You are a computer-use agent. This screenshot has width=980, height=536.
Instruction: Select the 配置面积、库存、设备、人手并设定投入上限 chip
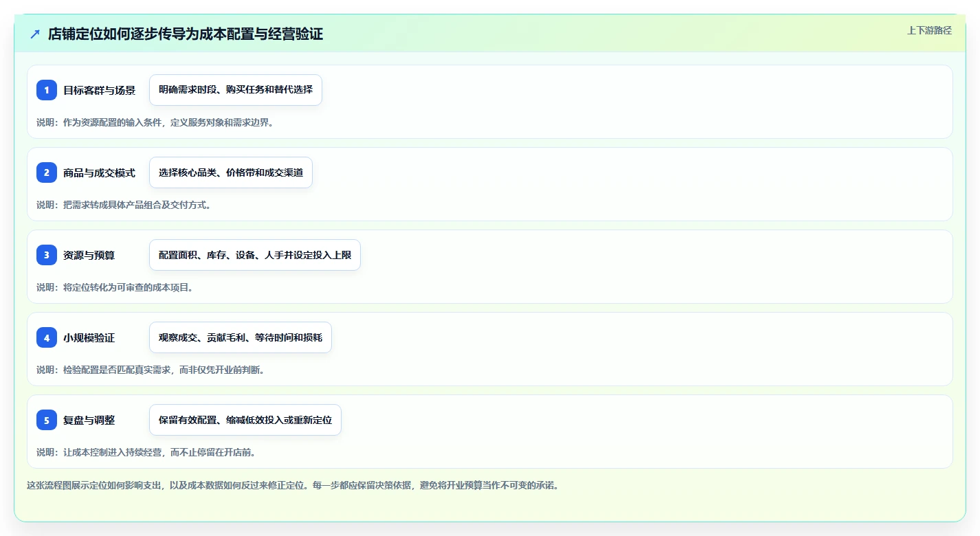point(255,255)
